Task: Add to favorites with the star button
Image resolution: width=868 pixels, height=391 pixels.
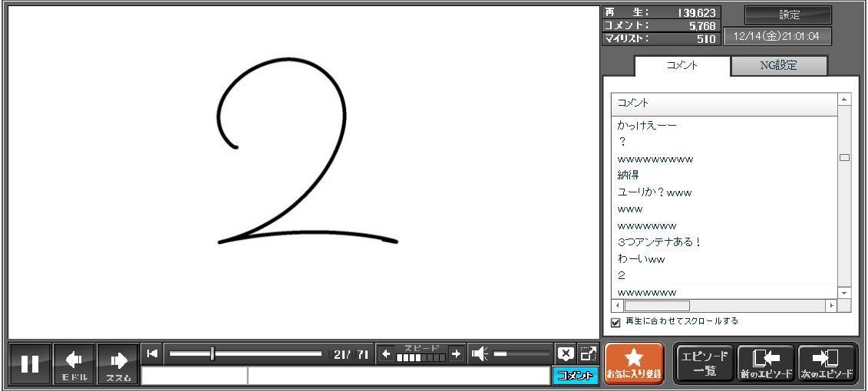Action: pyautogui.click(x=634, y=363)
